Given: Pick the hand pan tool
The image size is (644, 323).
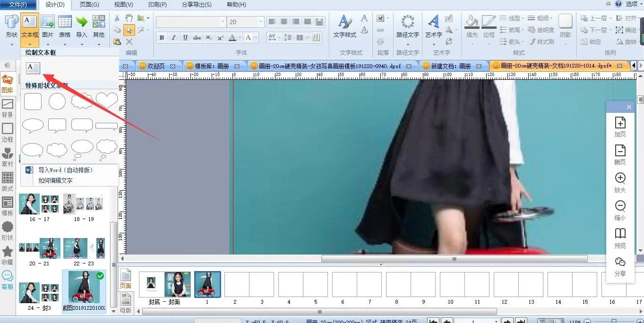Looking at the screenshot, I should tap(129, 18).
